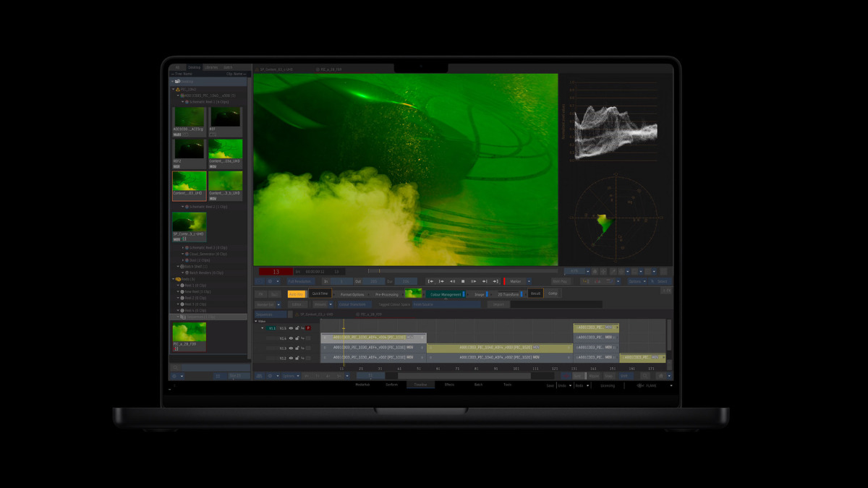
Task: Click the red P patch icon on V1.5
Action: click(308, 328)
